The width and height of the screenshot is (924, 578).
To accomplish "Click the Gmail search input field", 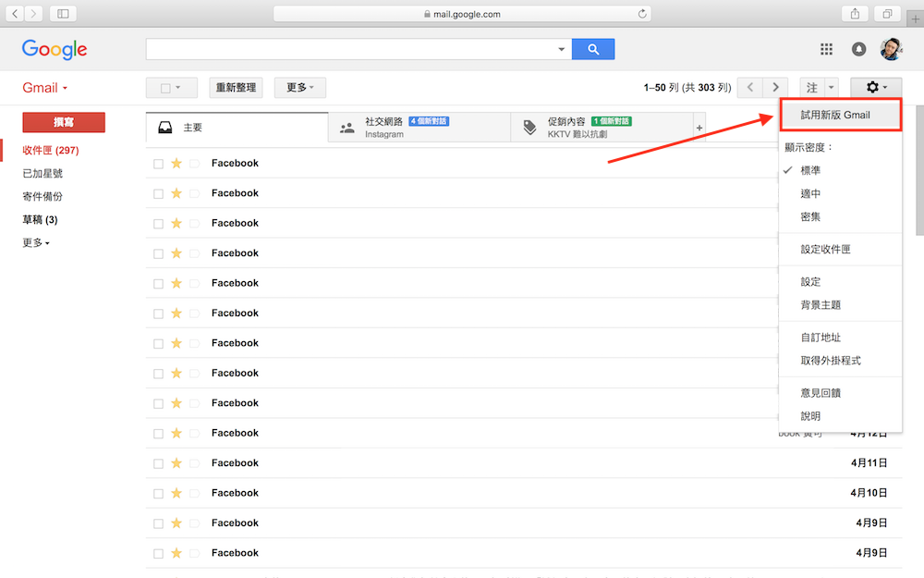I will 350,50.
